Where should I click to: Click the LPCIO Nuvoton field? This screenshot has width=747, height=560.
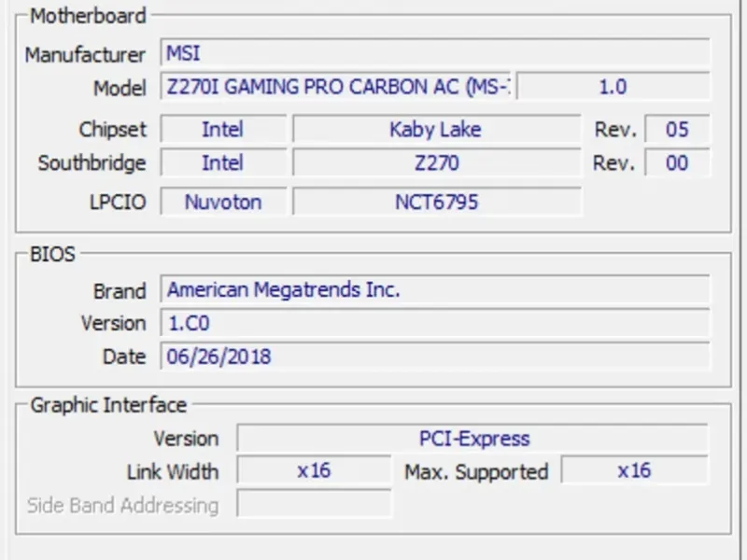[222, 202]
